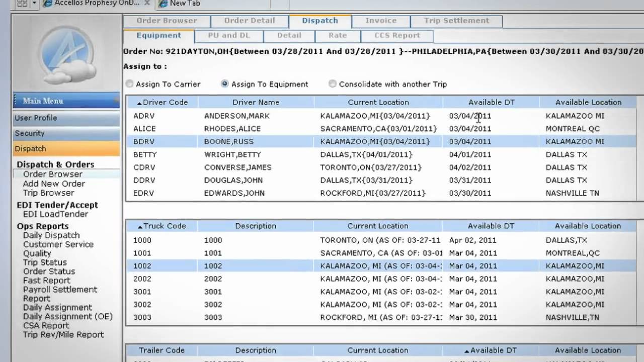Screen dimensions: 644x362
Task: Sort trailers by Available DT column
Action: coord(491,350)
